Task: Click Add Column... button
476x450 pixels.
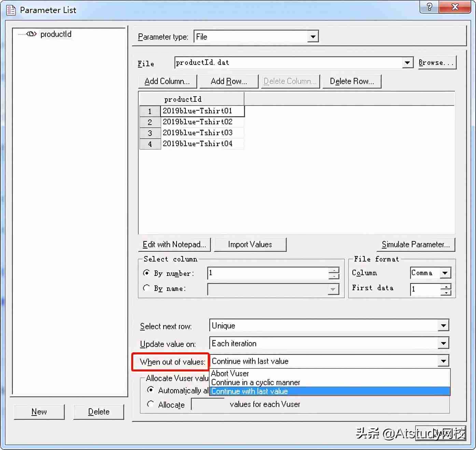Action: pos(167,81)
